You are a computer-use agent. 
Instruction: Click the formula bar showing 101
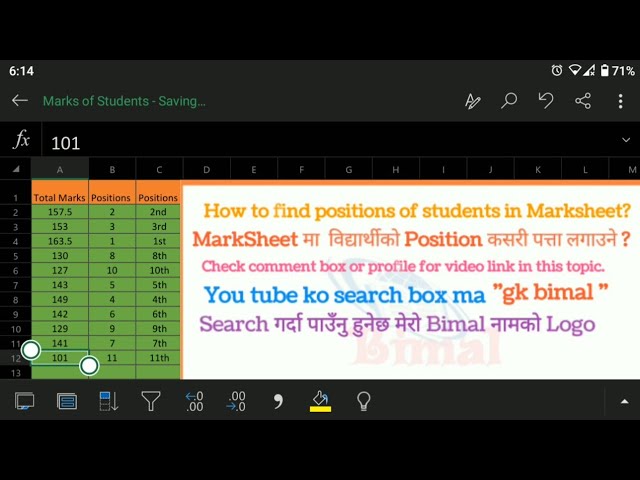pyautogui.click(x=327, y=142)
